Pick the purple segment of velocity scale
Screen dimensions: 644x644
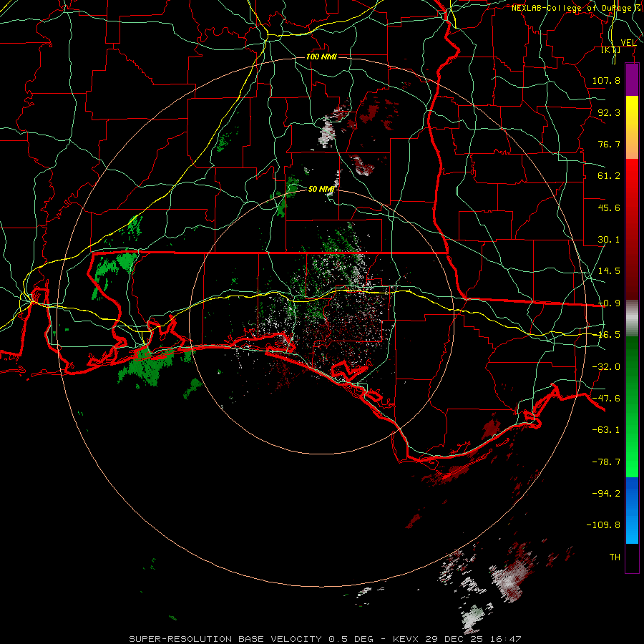[632, 80]
